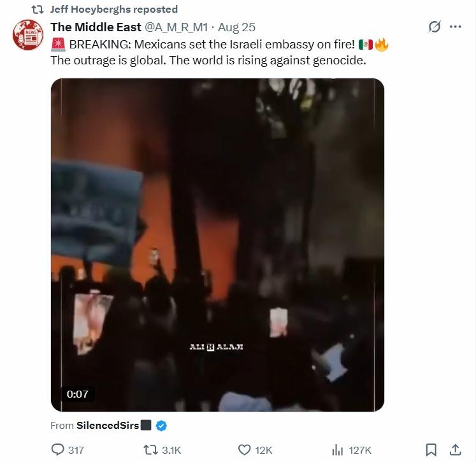Screen dimensions: 476x462
Task: Open the three-dot more options menu
Action: coord(456,27)
